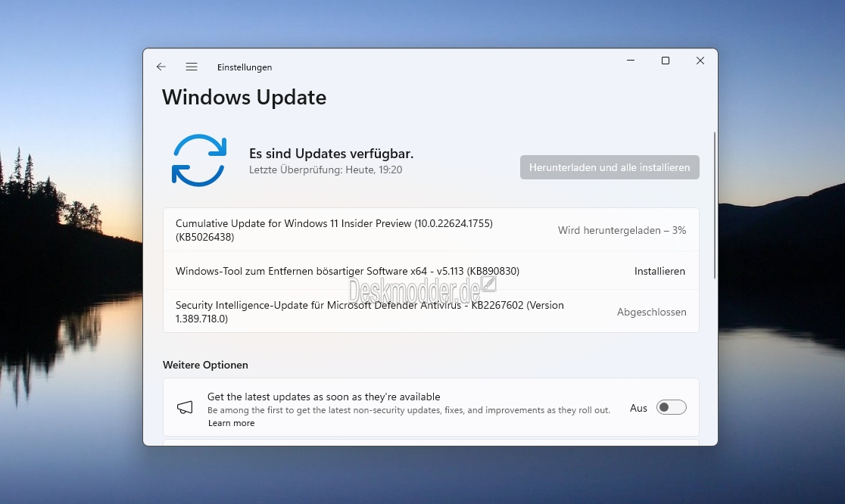Select Windows-Tool zum Entfernen bösartiger Software row
Viewport: 845px width, 504px height.
pyautogui.click(x=431, y=271)
